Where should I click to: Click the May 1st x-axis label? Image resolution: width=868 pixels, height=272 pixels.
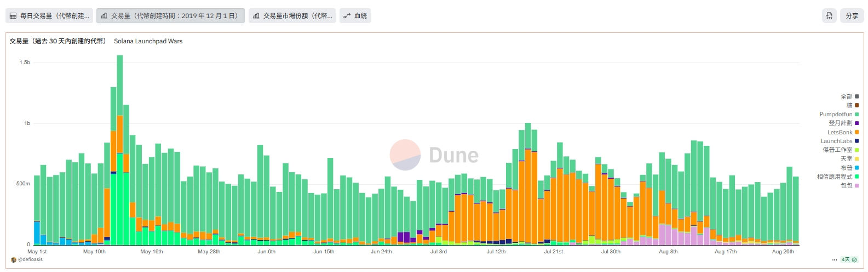coord(37,252)
